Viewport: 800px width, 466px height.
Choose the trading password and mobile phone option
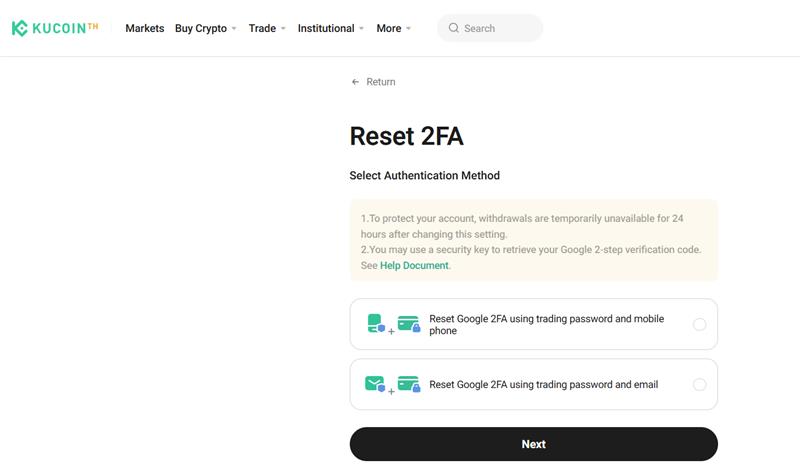click(546, 324)
